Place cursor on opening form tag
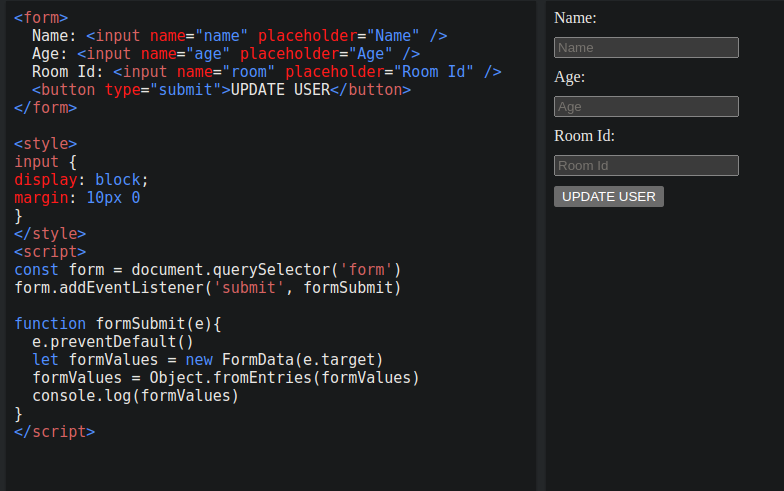 [x=41, y=18]
